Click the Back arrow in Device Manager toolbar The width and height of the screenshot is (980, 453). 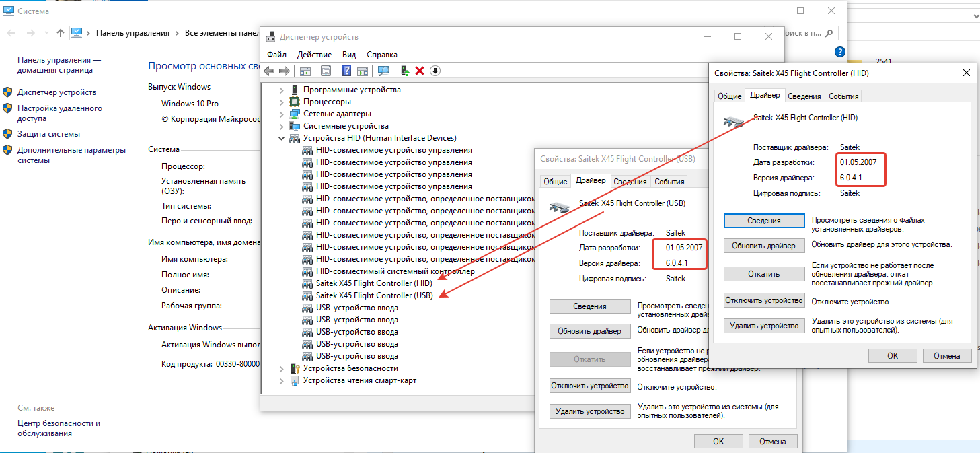click(269, 71)
